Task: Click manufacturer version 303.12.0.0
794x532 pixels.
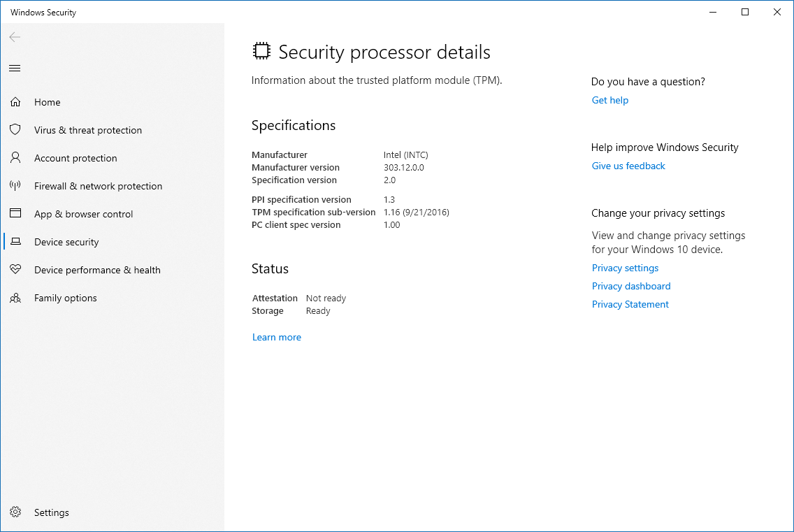Action: [x=403, y=167]
